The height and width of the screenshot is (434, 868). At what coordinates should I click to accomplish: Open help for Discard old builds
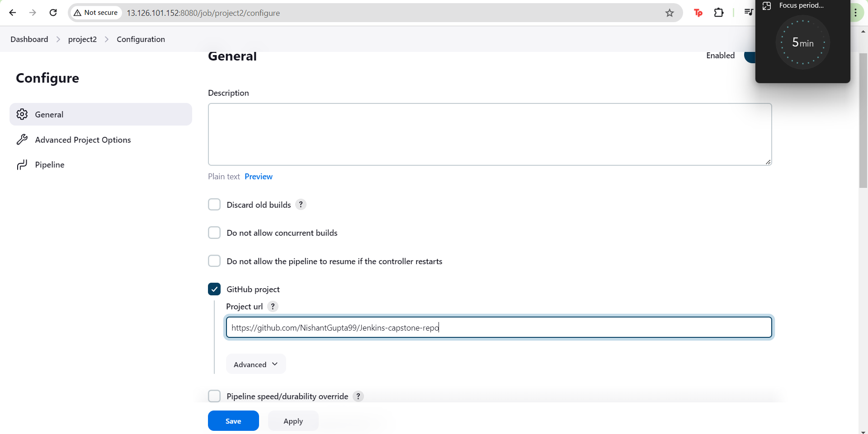(x=301, y=205)
